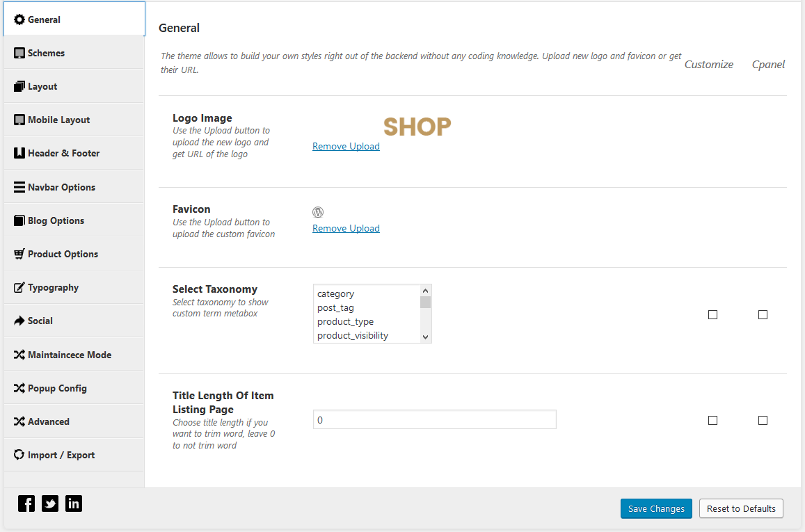The width and height of the screenshot is (805, 532).
Task: Click the Typography pencil icon
Action: (19, 287)
